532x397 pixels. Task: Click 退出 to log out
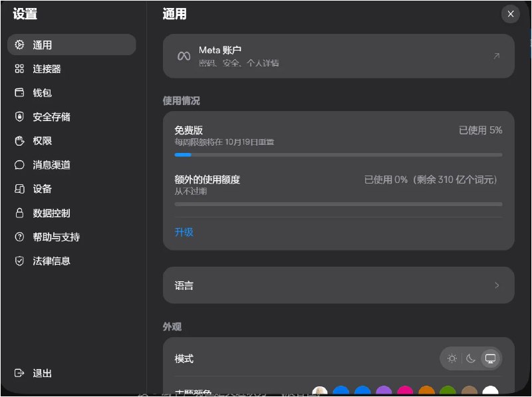33,373
